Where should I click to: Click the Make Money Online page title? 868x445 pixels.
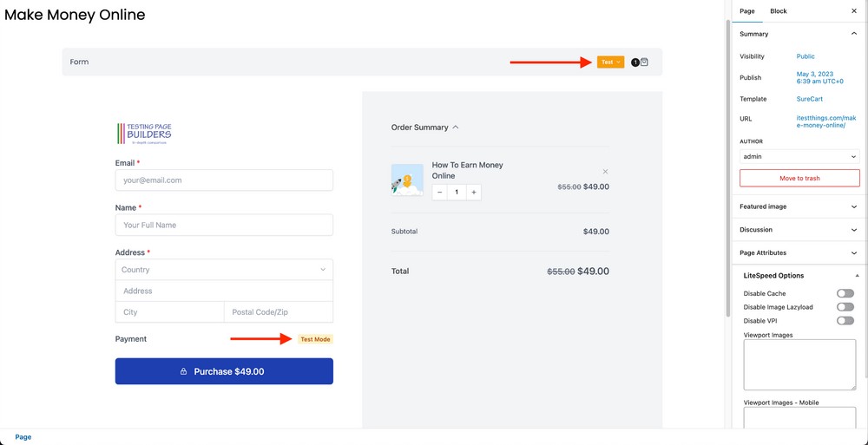click(x=75, y=15)
